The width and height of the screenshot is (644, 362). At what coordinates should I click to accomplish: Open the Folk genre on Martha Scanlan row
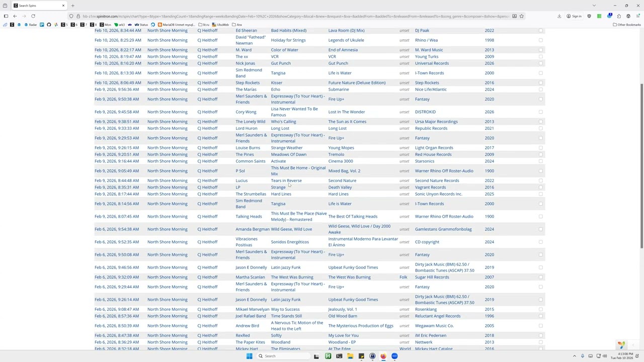coord(404,277)
